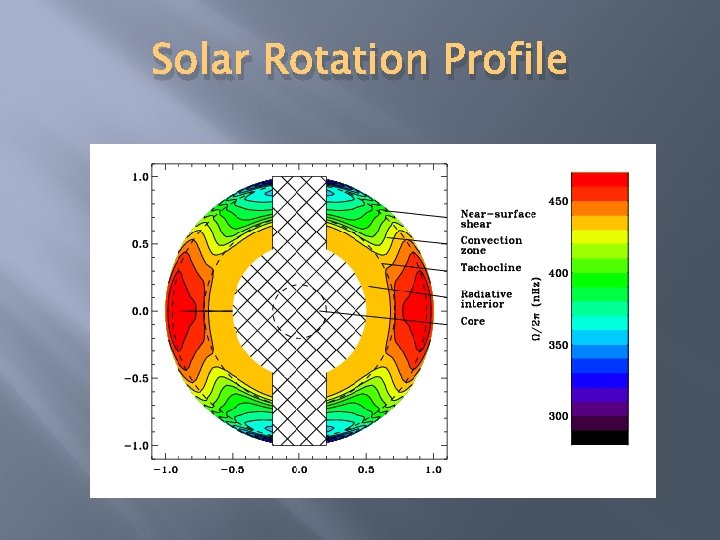Click the 350 value on the color scale

click(x=558, y=345)
